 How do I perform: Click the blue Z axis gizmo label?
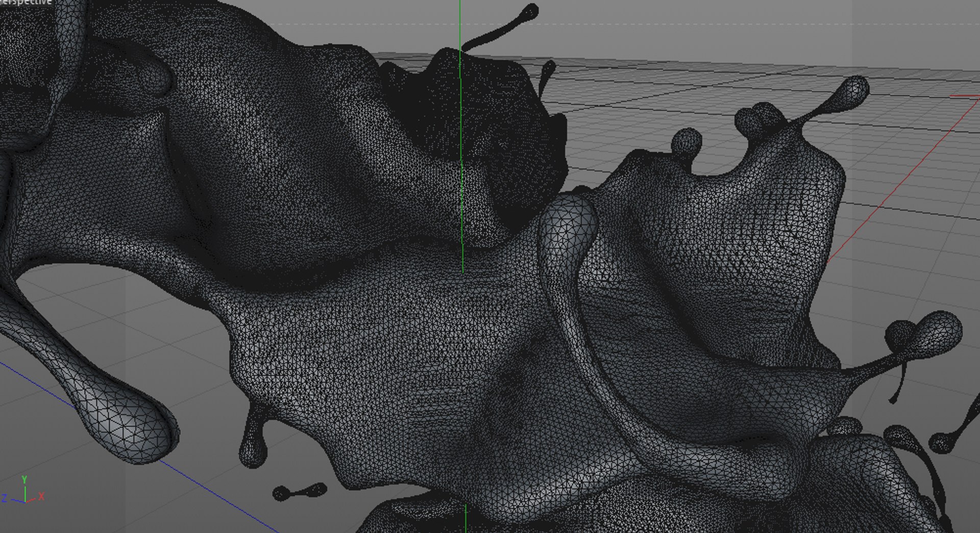(4, 498)
